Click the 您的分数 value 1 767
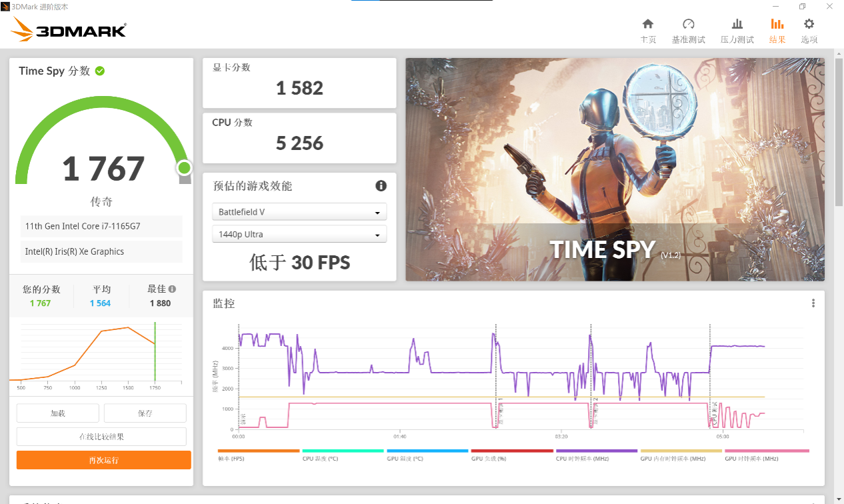The image size is (844, 504). (41, 303)
